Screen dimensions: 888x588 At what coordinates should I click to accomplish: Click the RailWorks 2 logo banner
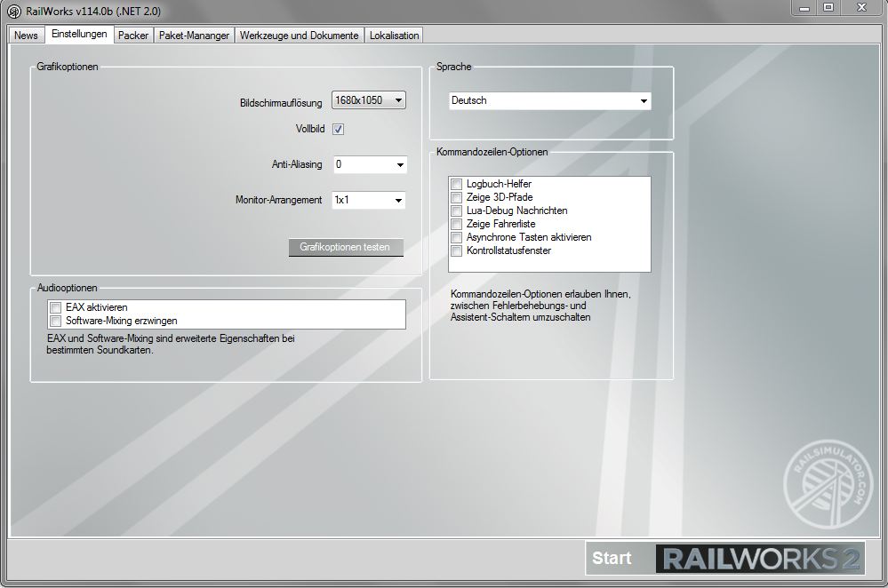click(x=760, y=559)
